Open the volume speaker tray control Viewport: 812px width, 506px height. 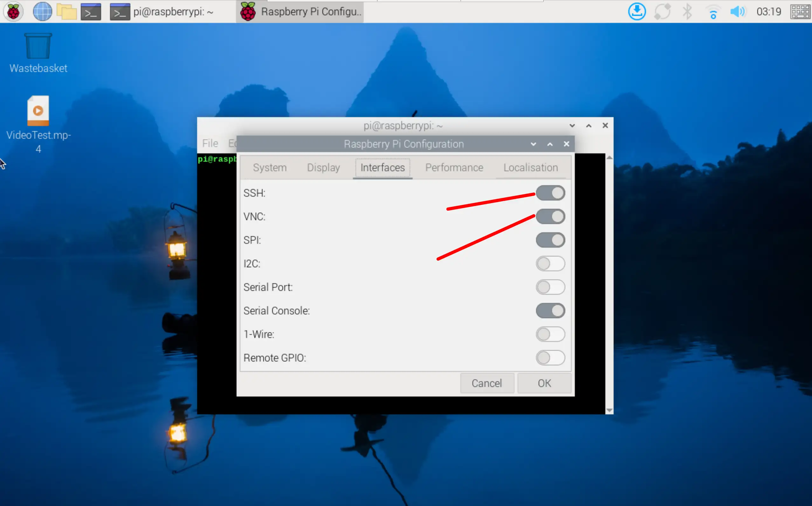point(738,12)
